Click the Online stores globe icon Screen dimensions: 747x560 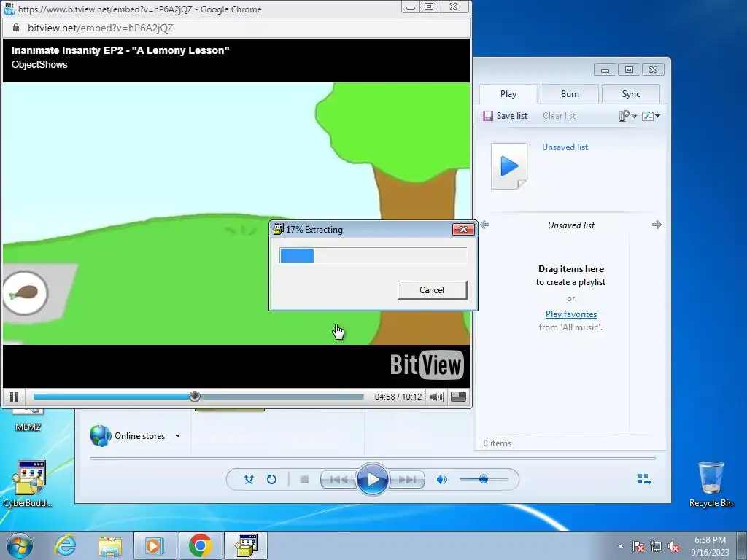point(100,435)
